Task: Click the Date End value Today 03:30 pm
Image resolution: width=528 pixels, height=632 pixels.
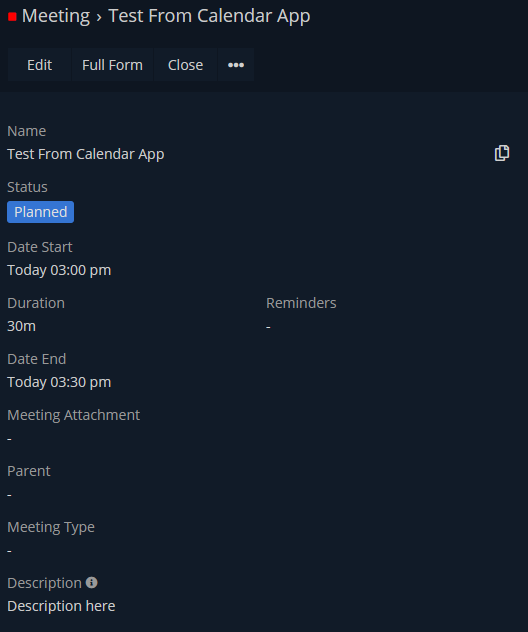Action: coord(59,382)
